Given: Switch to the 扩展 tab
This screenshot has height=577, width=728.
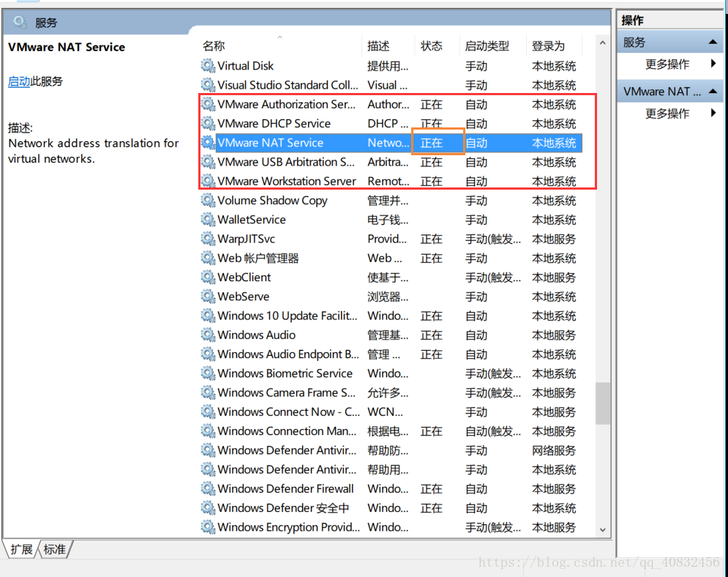Looking at the screenshot, I should pos(21,550).
